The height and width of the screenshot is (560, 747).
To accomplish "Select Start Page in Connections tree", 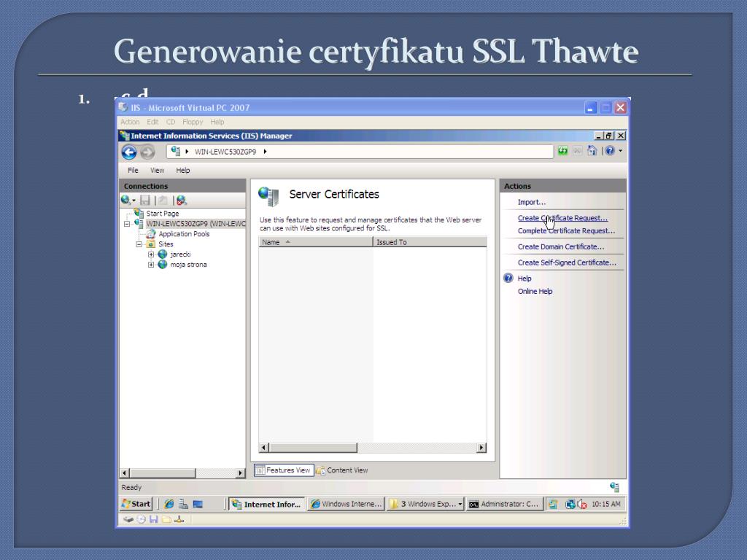I will click(163, 214).
